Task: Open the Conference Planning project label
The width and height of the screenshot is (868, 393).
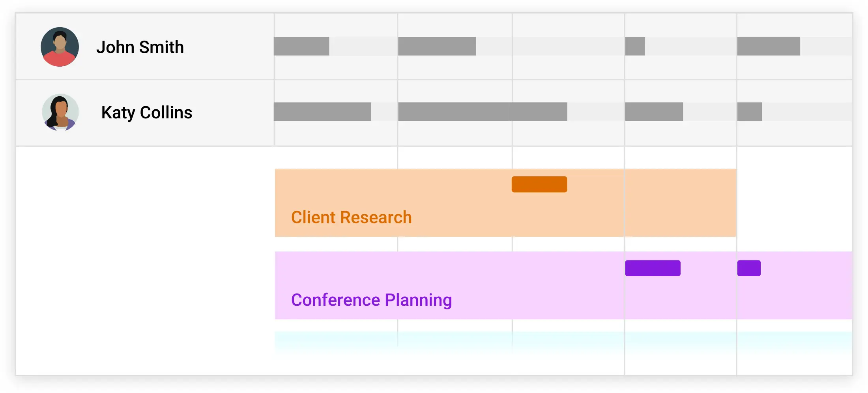Action: [371, 300]
